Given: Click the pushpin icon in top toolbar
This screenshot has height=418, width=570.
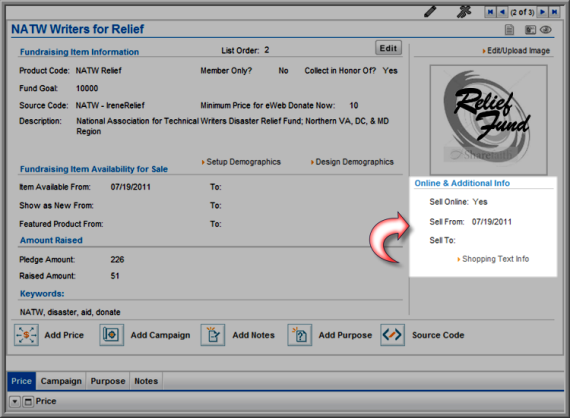Looking at the screenshot, I should coord(464,12).
